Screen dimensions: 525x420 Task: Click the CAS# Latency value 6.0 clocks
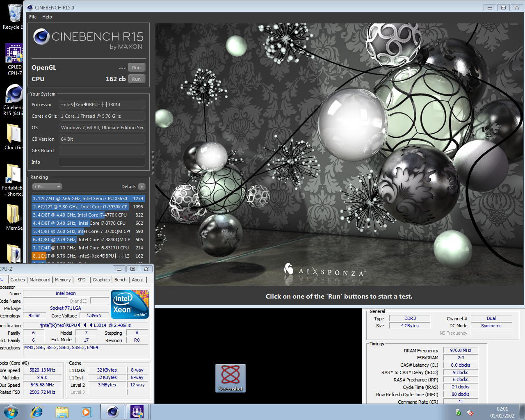click(461, 365)
